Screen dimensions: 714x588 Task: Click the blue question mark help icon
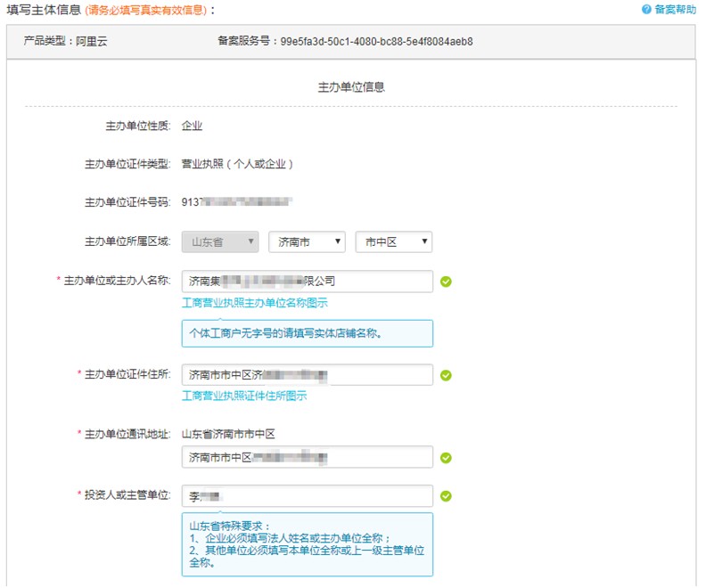[646, 9]
